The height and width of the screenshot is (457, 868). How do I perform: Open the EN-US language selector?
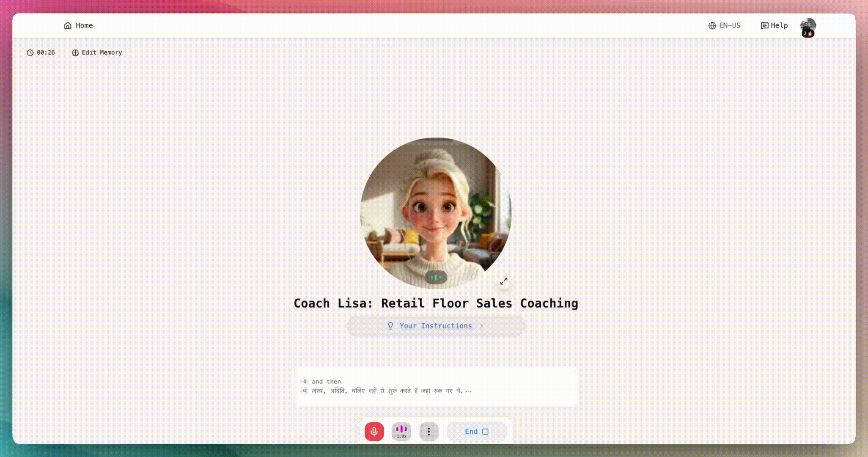coord(724,25)
